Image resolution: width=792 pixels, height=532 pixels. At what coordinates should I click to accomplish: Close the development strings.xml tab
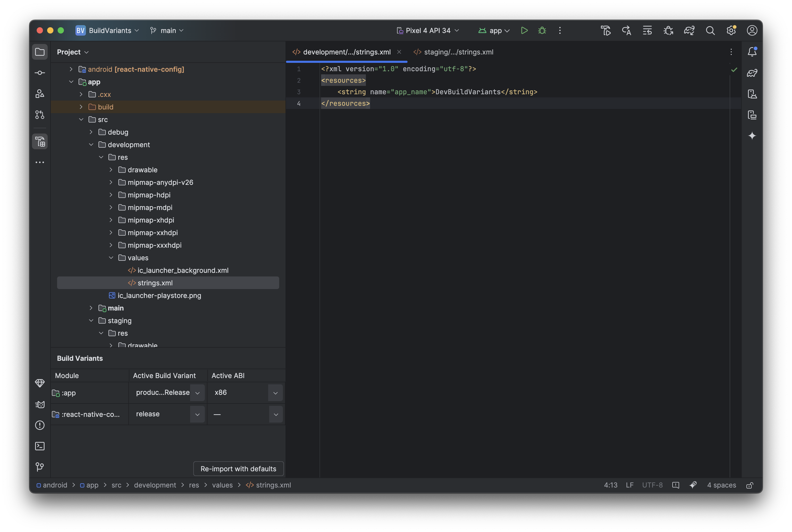[399, 52]
